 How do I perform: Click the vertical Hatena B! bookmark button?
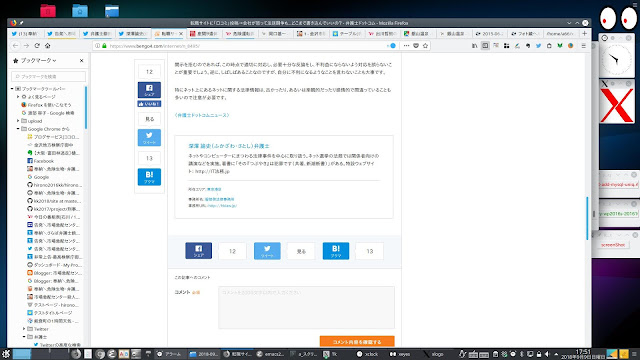[149, 177]
